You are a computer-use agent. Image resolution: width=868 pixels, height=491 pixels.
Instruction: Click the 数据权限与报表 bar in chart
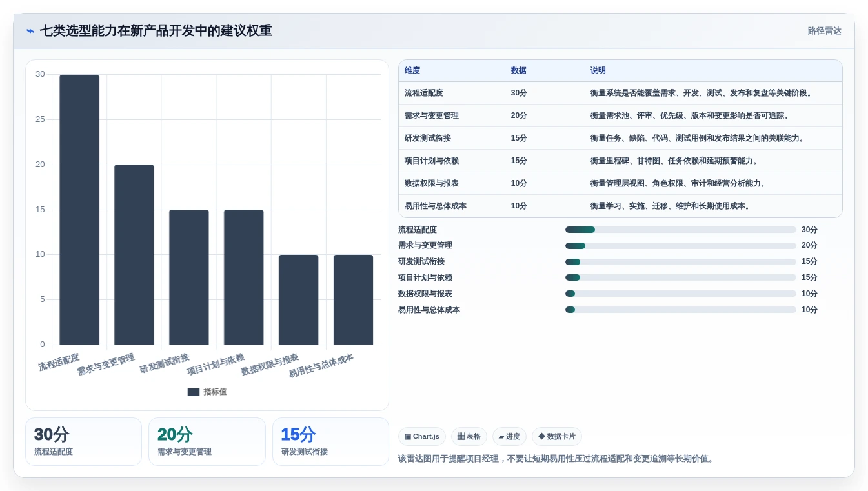click(299, 300)
